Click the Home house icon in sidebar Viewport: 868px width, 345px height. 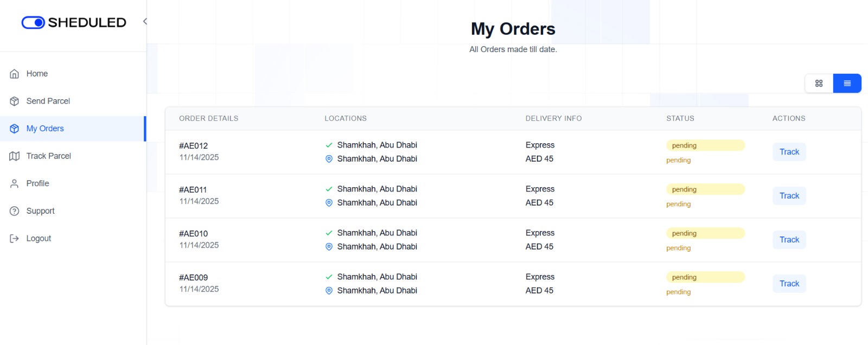point(15,74)
